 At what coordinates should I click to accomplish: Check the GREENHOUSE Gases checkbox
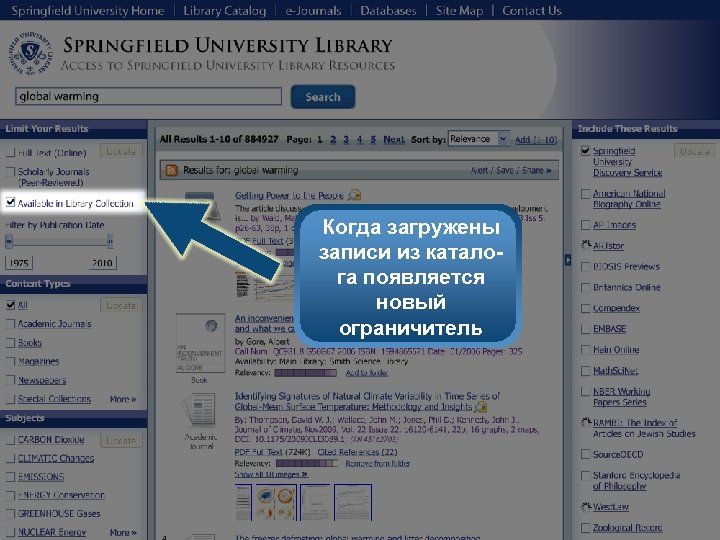11,514
